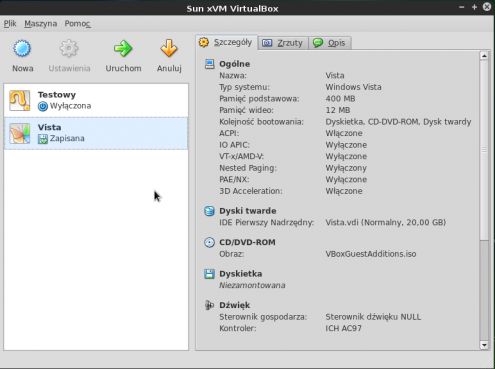Click the Zapisana status text

(x=67, y=138)
